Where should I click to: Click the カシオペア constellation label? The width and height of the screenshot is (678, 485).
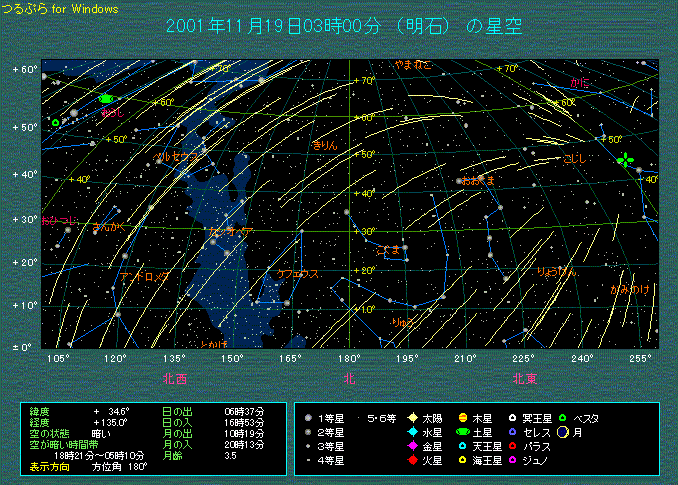pyautogui.click(x=232, y=232)
